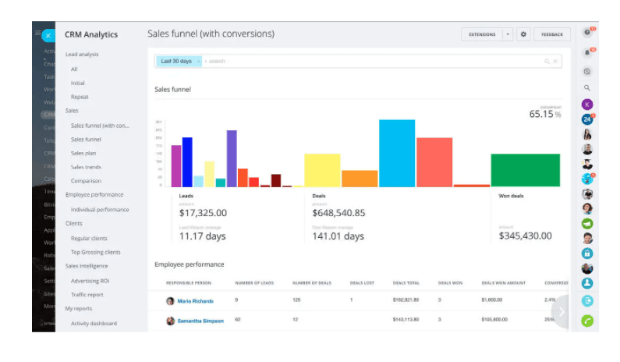The height and width of the screenshot is (362, 620).
Task: Click the tall purple Leads bar
Action: [x=232, y=158]
